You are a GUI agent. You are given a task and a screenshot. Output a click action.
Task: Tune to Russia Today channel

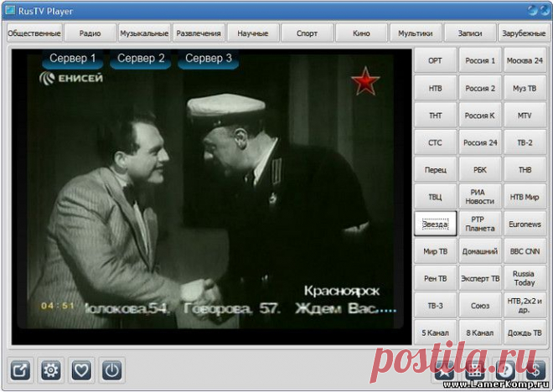point(525,278)
